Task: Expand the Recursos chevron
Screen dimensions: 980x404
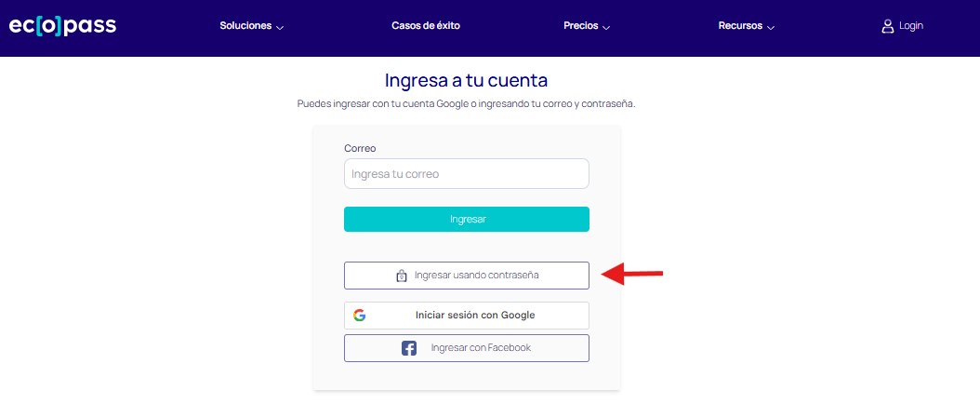Action: (771, 28)
